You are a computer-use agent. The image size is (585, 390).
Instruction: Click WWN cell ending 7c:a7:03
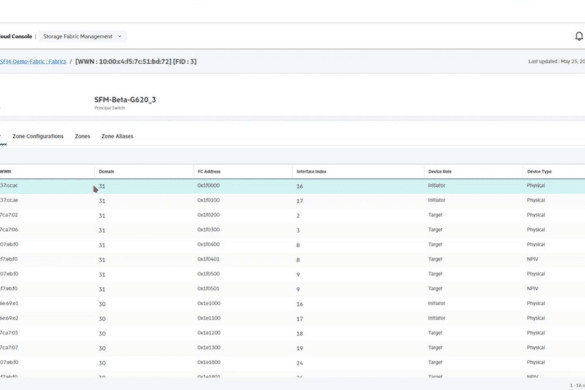coord(9,333)
